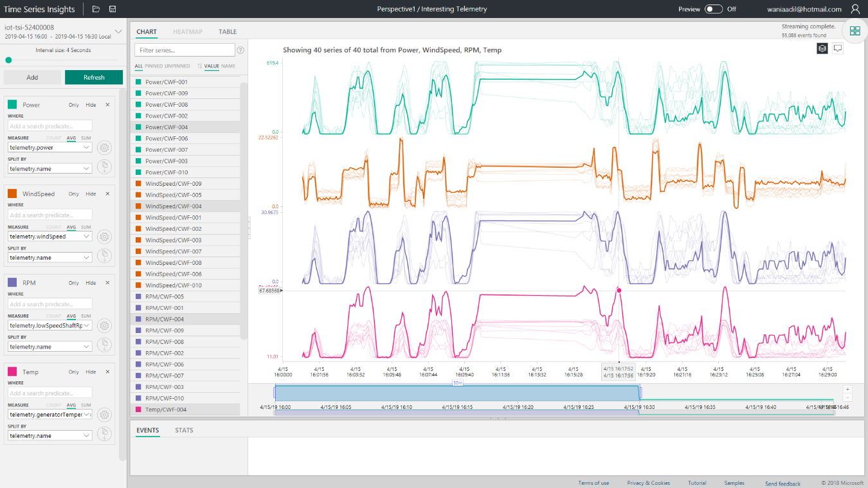Select SUM measure for Power
Viewport: 868px width, 488px height.
point(86,138)
